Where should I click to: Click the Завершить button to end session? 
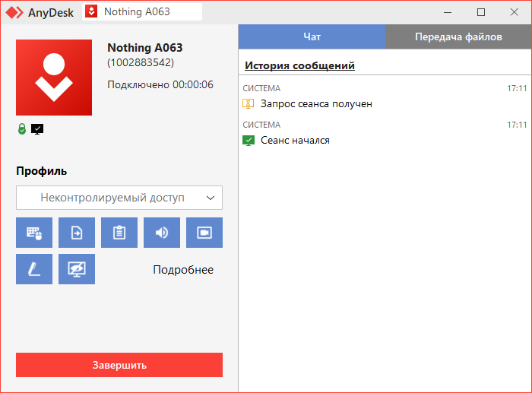point(119,365)
